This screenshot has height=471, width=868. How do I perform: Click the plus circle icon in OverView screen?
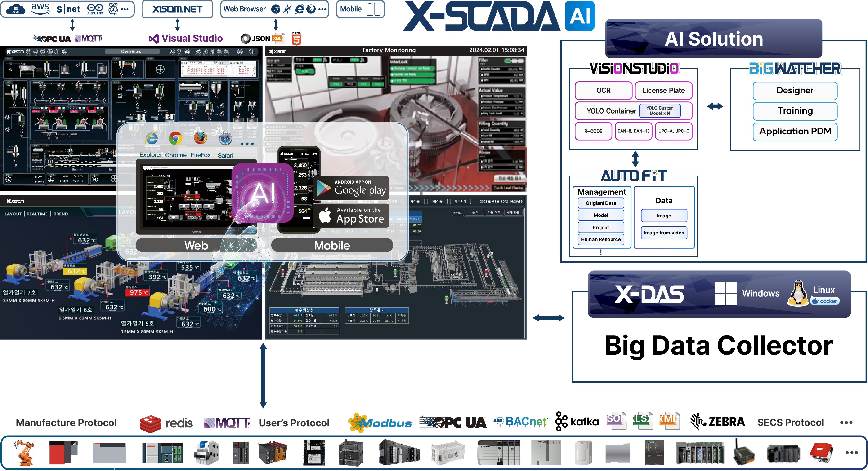click(x=160, y=69)
